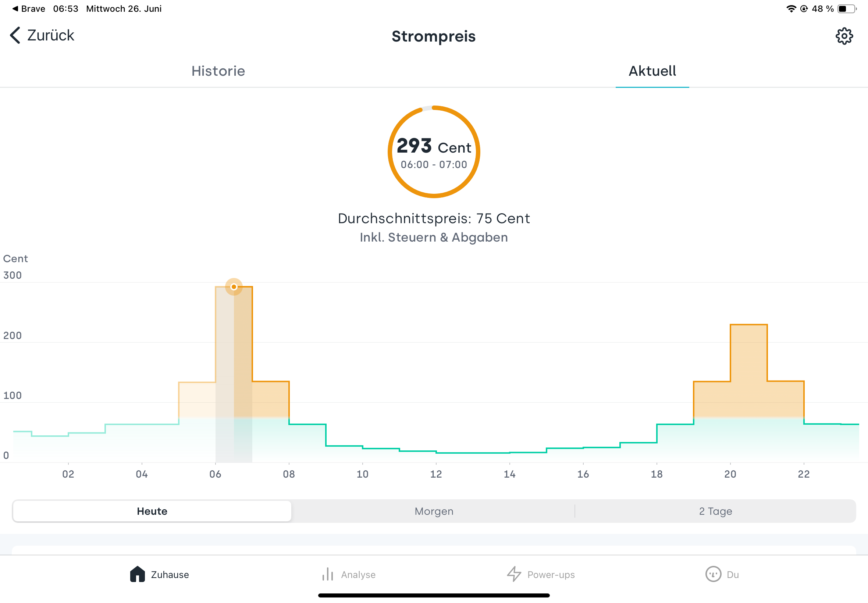868x603 pixels.
Task: Tap the Power-ups lightning bolt icon
Action: click(514, 574)
